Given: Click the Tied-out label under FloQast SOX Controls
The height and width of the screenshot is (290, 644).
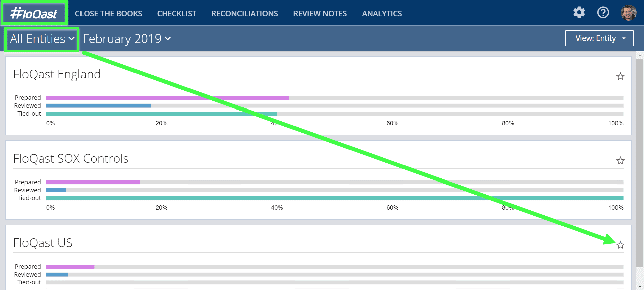Looking at the screenshot, I should pyautogui.click(x=29, y=198).
